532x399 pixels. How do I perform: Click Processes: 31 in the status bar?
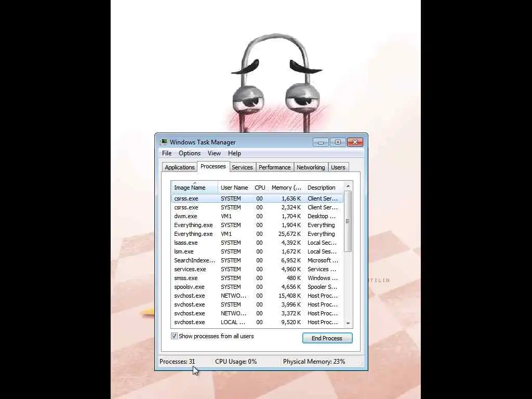[177, 362]
